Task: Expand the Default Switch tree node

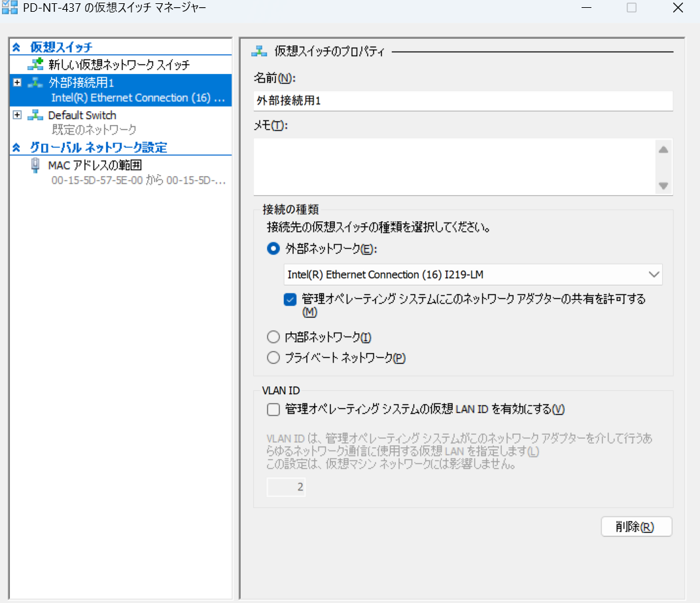Action: coord(16,115)
